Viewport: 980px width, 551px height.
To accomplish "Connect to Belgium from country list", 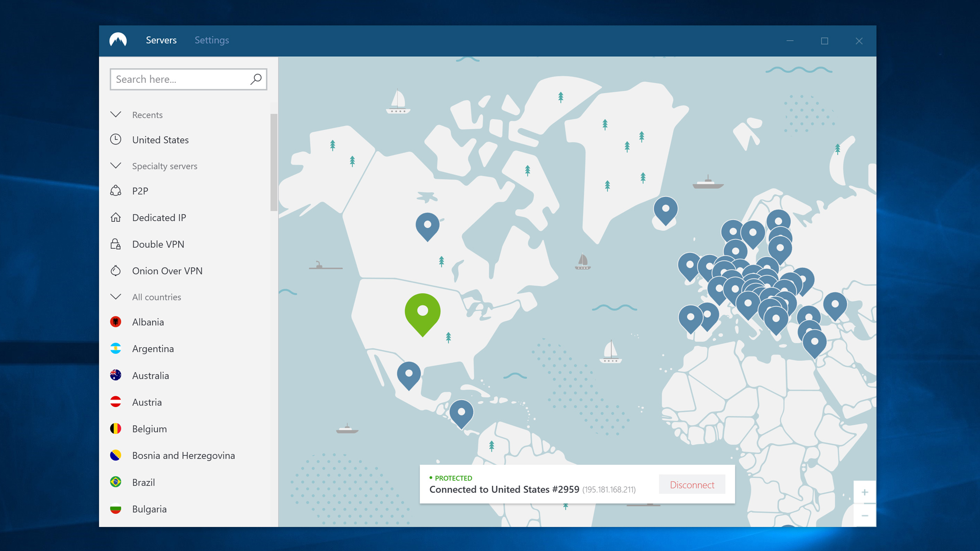I will coord(149,429).
